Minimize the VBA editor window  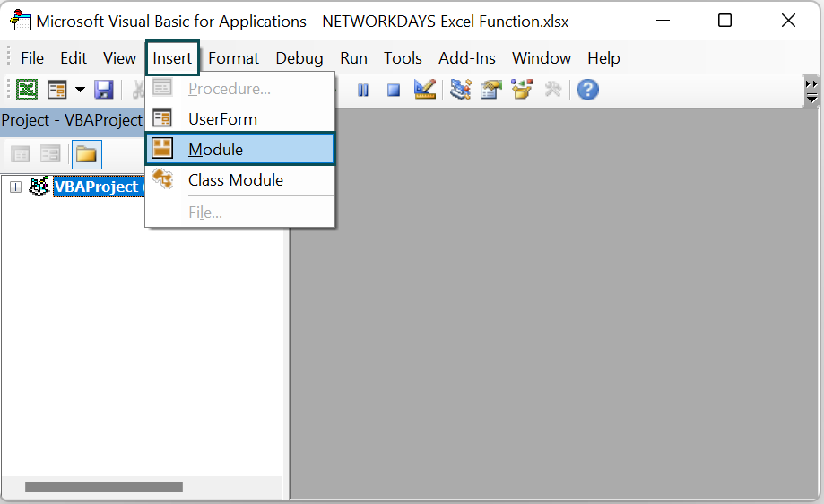click(x=663, y=21)
